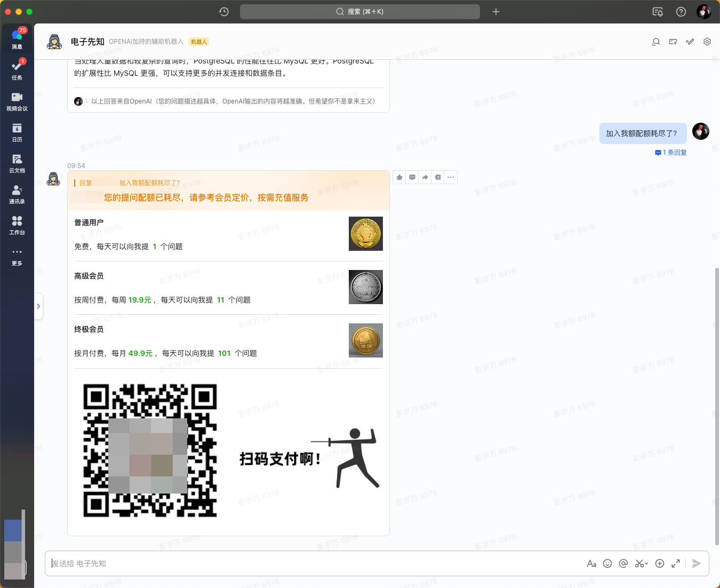Click the message input field 发送给 电子先知
720x588 pixels.
pyautogui.click(x=315, y=563)
